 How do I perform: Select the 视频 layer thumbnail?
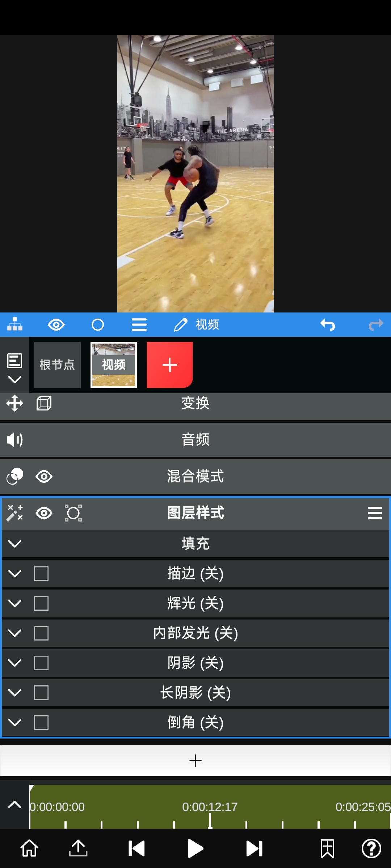coord(114,365)
